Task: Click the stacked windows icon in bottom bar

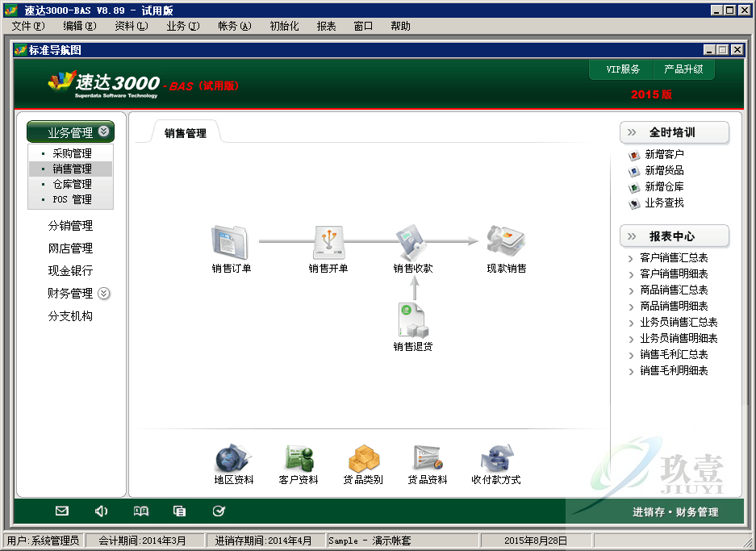Action: click(179, 511)
